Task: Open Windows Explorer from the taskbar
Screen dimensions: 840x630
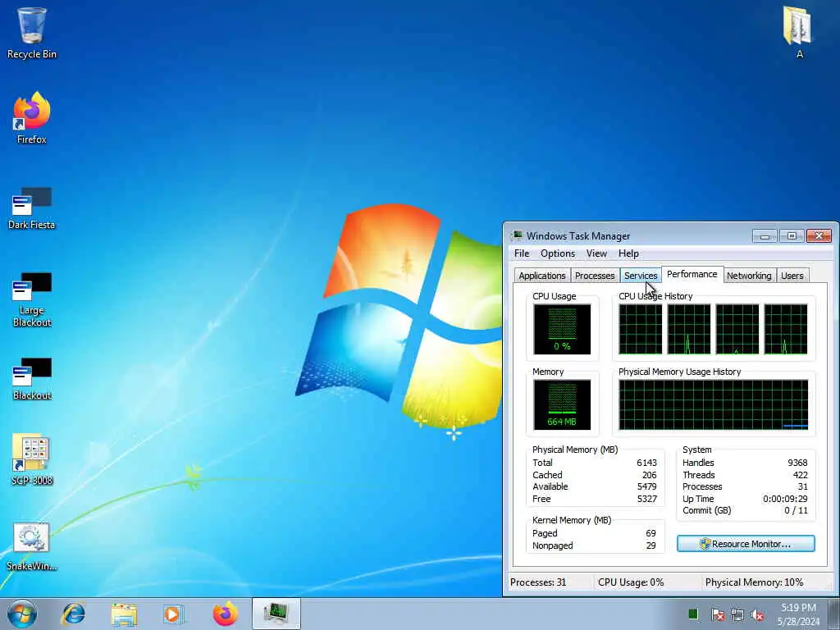Action: click(x=124, y=614)
